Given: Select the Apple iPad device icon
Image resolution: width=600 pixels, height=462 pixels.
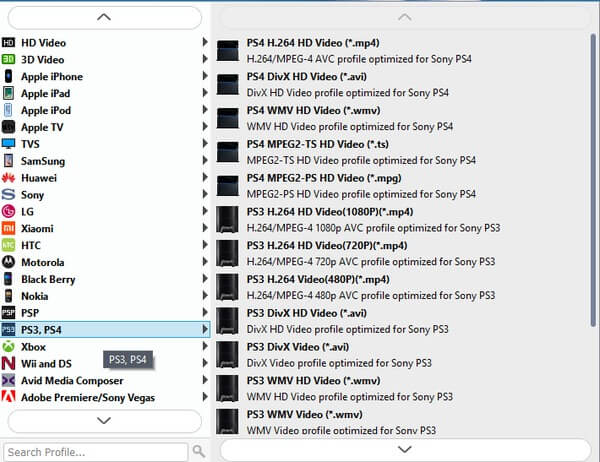Looking at the screenshot, I should pyautogui.click(x=8, y=93).
